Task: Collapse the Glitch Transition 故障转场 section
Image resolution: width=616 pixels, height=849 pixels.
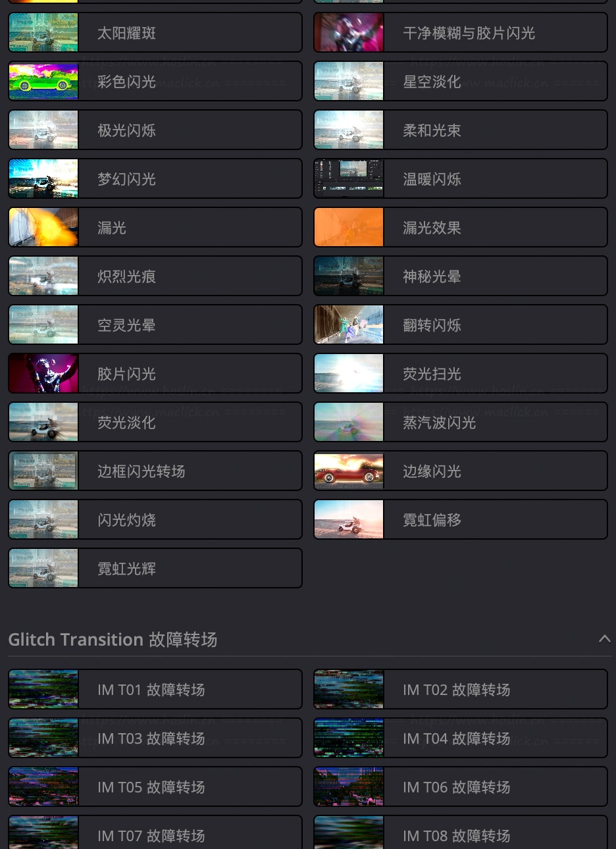Action: (604, 639)
